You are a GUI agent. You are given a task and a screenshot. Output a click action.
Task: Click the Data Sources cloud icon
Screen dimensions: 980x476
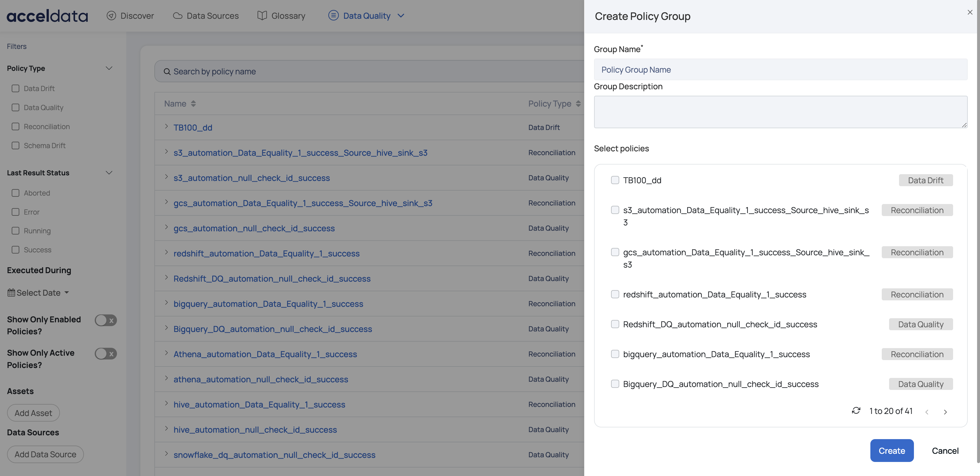tap(177, 16)
